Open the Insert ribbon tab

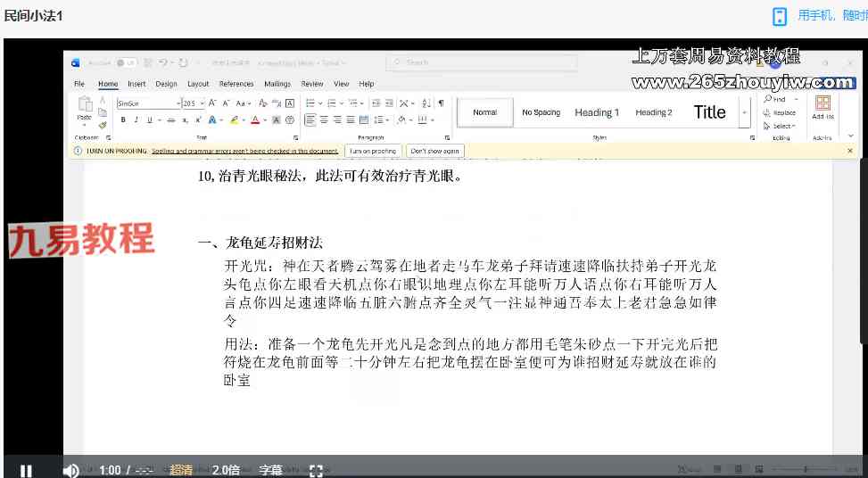click(x=136, y=84)
